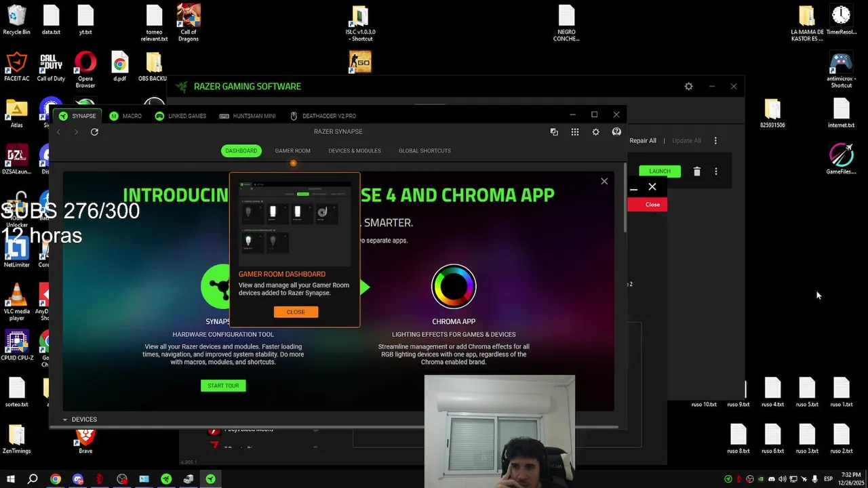868x488 pixels.
Task: Open the Synapse tab
Action: (77, 116)
